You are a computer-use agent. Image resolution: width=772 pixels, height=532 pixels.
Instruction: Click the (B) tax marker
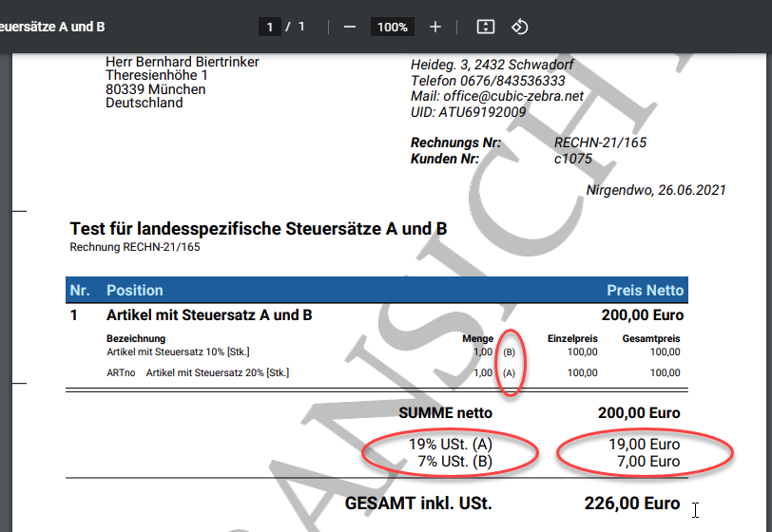[509, 352]
